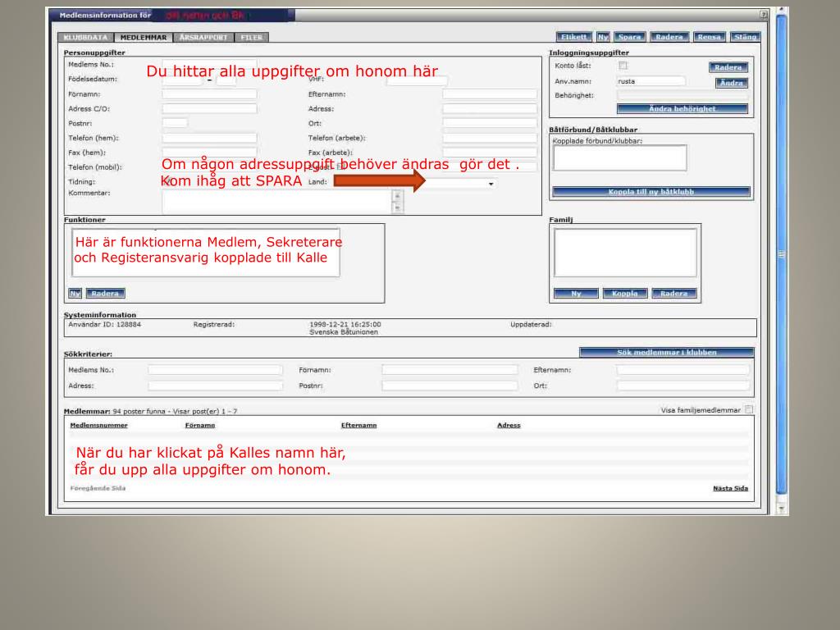Image resolution: width=840 pixels, height=630 pixels.
Task: Click the Radera button under Familj
Action: 674,294
